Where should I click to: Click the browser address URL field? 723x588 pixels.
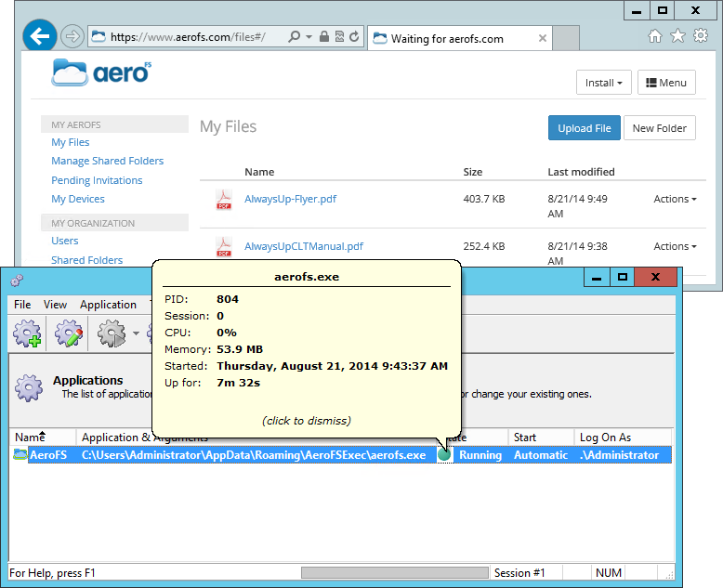coord(188,37)
